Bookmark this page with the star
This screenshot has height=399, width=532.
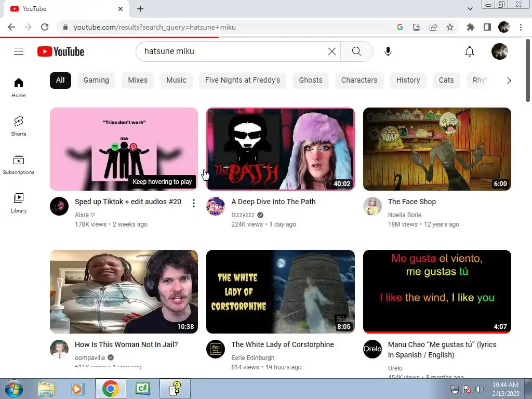tap(450, 27)
